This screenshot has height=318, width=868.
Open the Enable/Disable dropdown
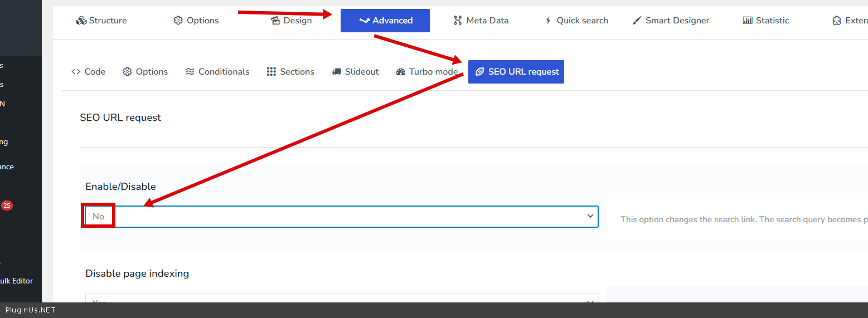click(x=341, y=216)
